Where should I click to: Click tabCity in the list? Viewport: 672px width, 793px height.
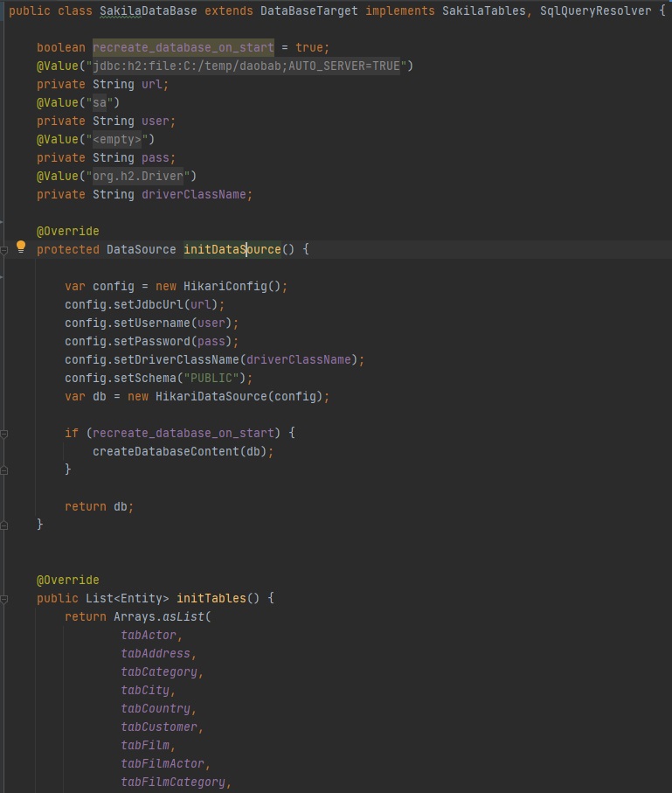(x=145, y=691)
